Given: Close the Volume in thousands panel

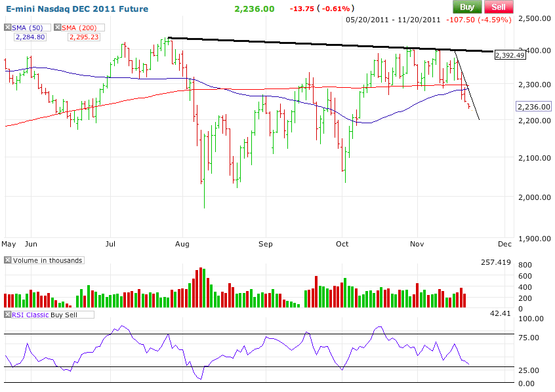Looking at the screenshot, I should pos(7,260).
